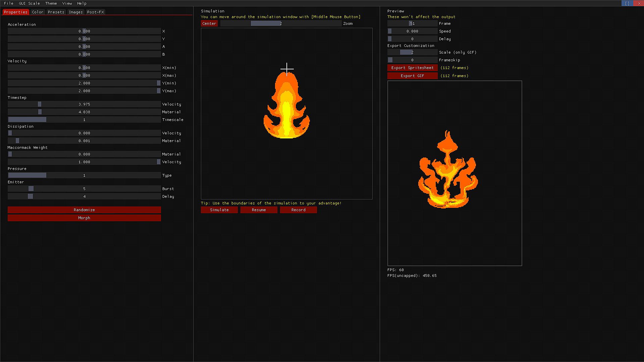Viewport: 644px width, 362px height.
Task: Open the Theme menu
Action: point(51,3)
